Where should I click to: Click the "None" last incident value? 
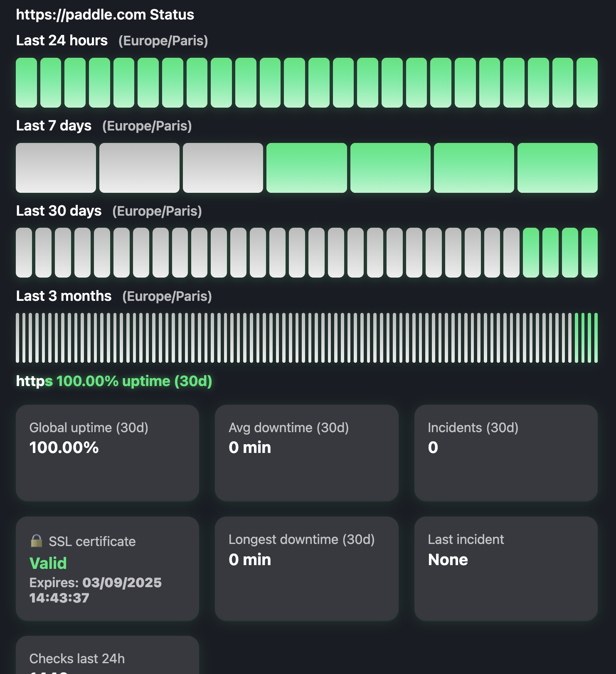click(x=448, y=560)
